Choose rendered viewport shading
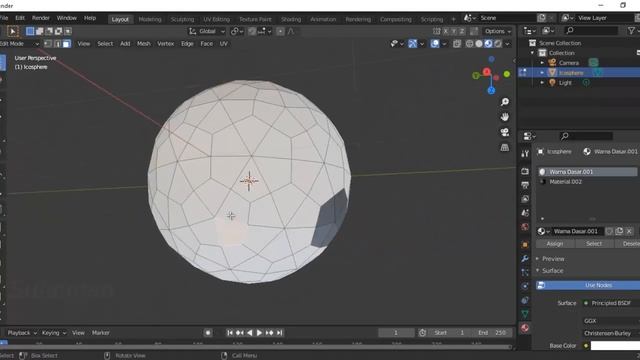The width and height of the screenshot is (640, 360). [498, 44]
